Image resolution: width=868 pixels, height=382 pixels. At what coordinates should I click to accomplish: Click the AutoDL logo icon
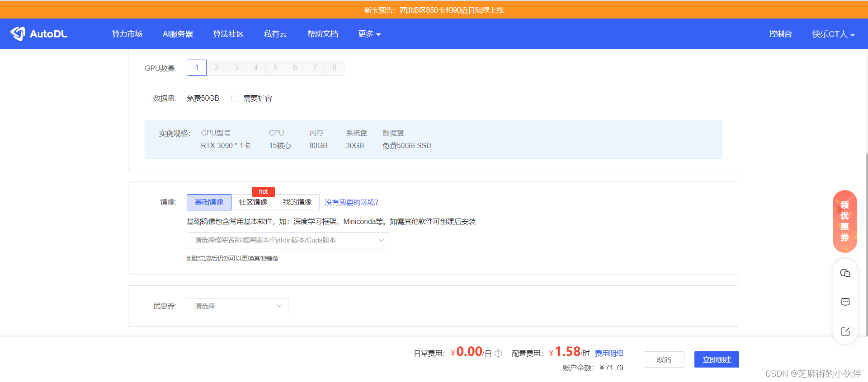pos(18,33)
